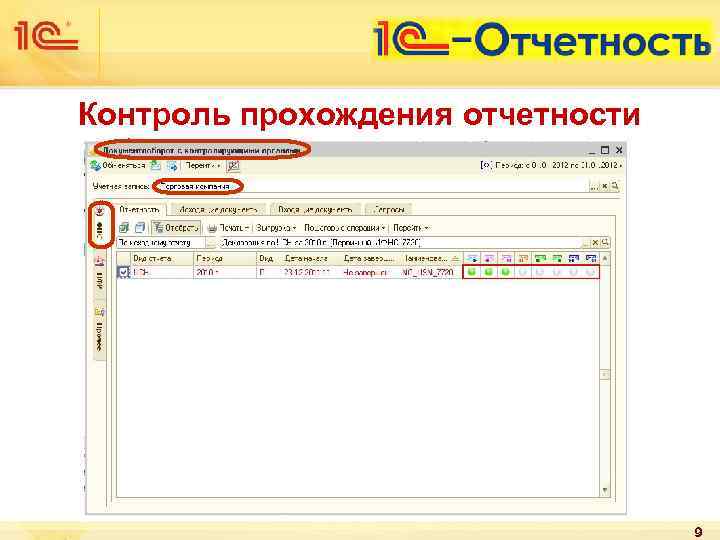
Task: Sort by the Вид отчета column header
Action: click(162, 259)
